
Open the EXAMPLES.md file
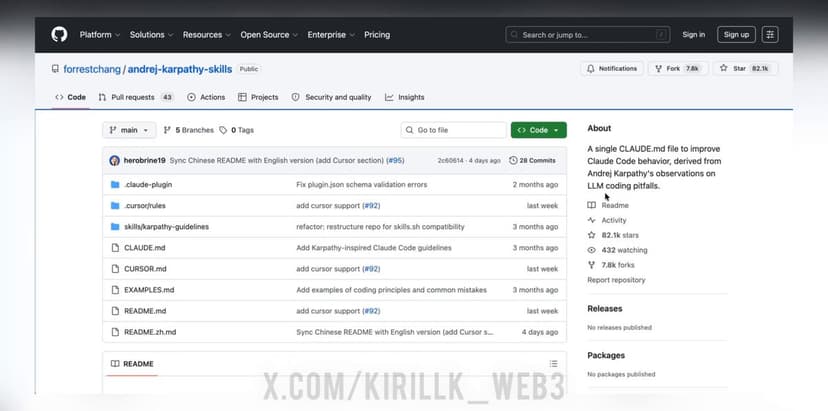coord(149,290)
